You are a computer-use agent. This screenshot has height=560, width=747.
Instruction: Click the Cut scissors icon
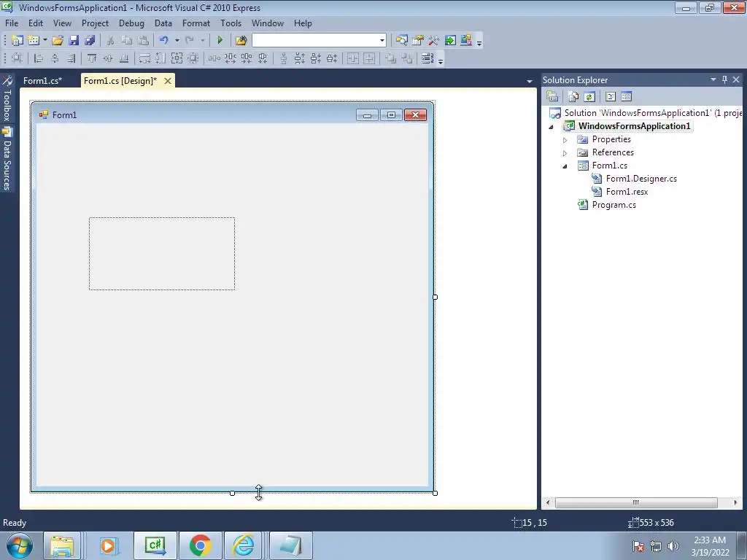[110, 41]
